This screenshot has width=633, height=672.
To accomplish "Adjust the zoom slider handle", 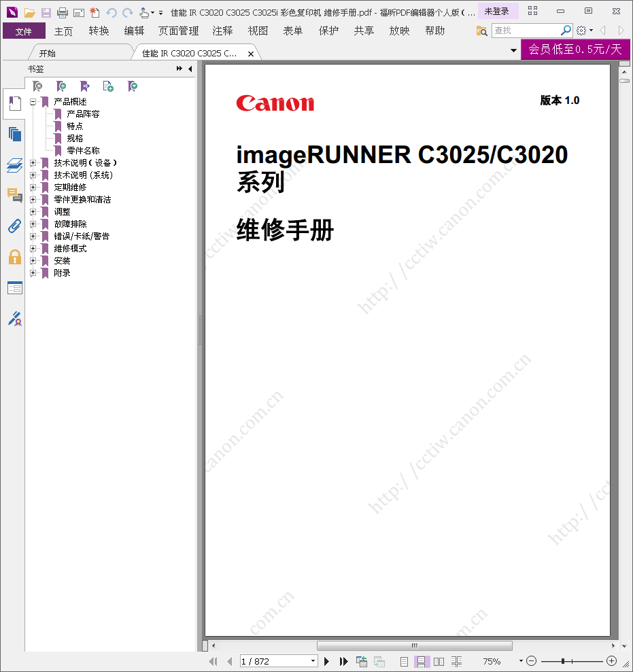I will click(x=563, y=661).
